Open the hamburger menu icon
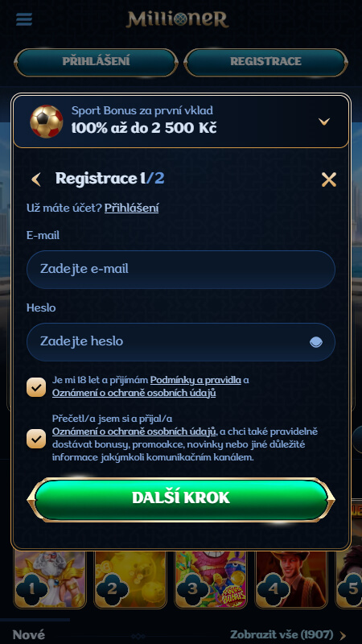This screenshot has height=644, width=362. tap(24, 19)
